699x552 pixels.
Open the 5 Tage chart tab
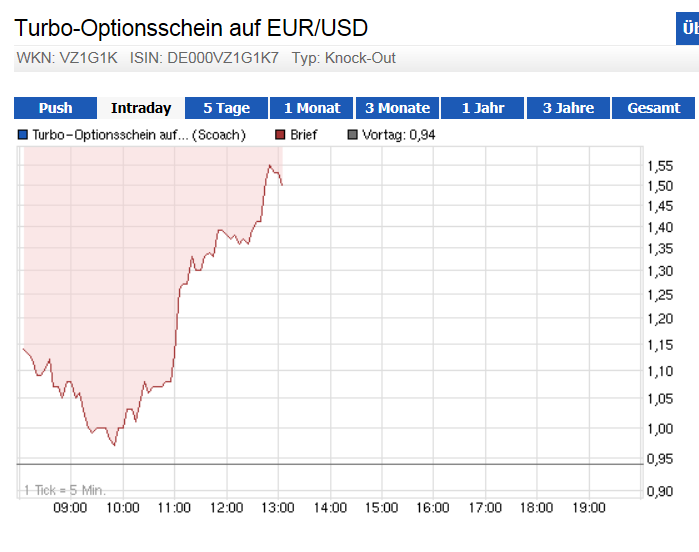[x=226, y=108]
